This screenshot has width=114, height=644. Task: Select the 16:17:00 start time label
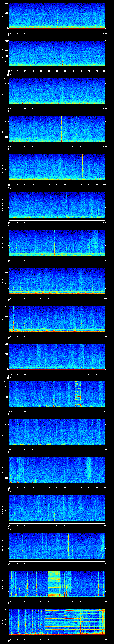[9, 184]
